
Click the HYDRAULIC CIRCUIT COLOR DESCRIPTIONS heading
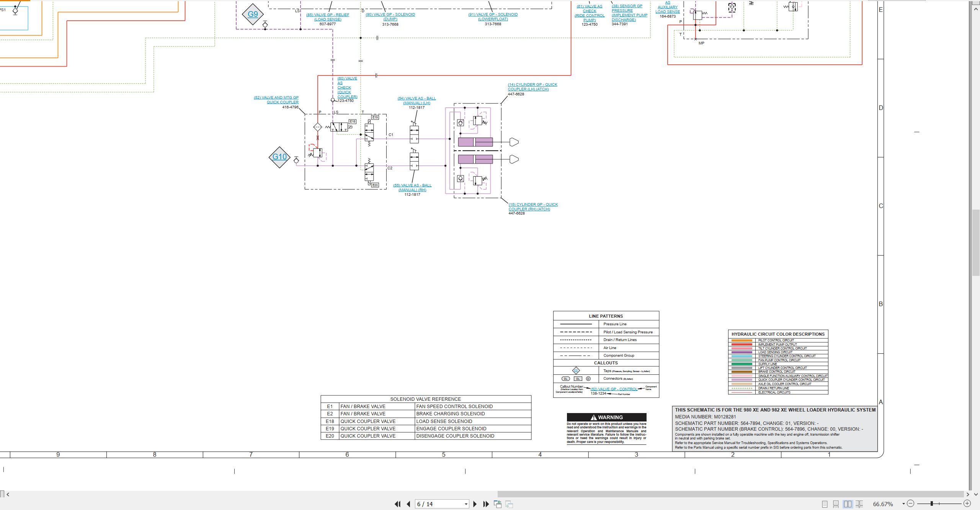pyautogui.click(x=778, y=334)
